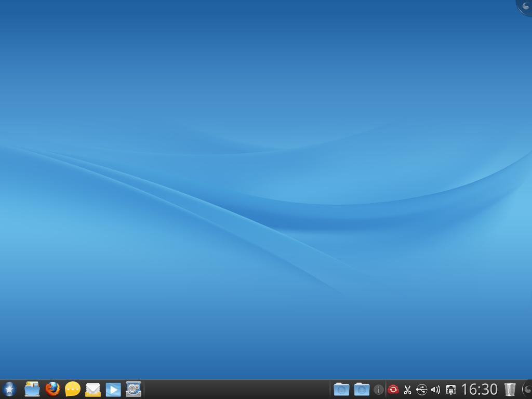The image size is (532, 399).
Task: Click the info tray icon
Action: click(x=378, y=389)
